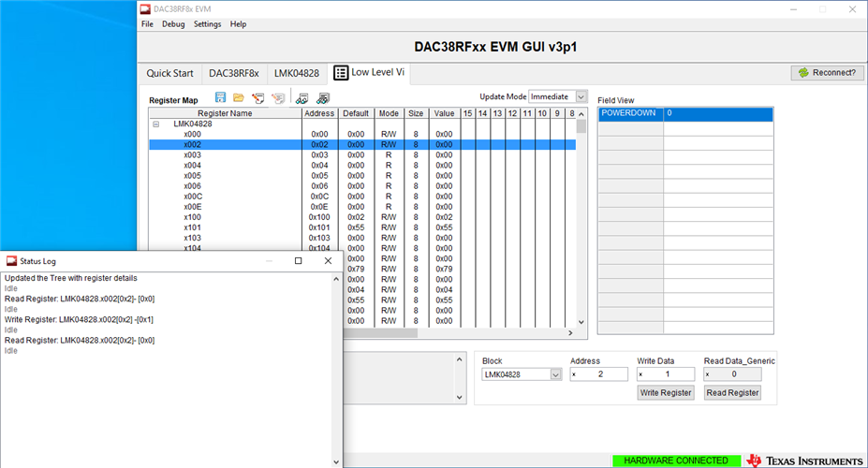Click the Address column header

(319, 113)
